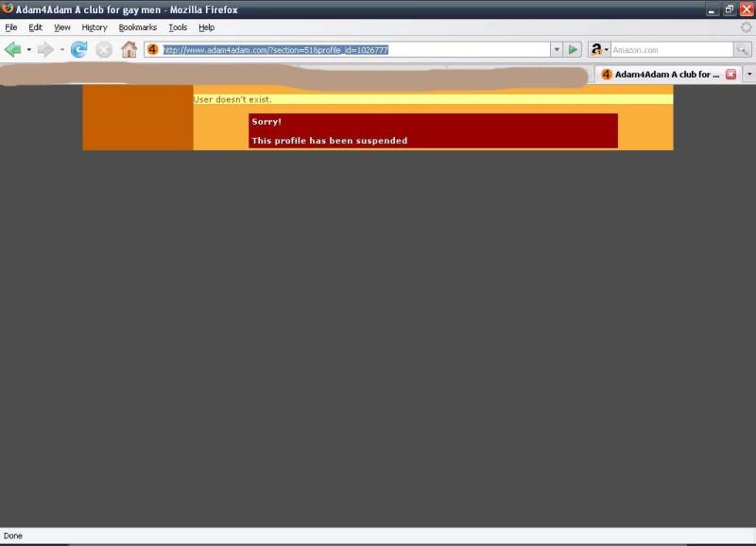Screen dimensions: 756x546
Task: Open the Bookmarks menu
Action: click(138, 27)
